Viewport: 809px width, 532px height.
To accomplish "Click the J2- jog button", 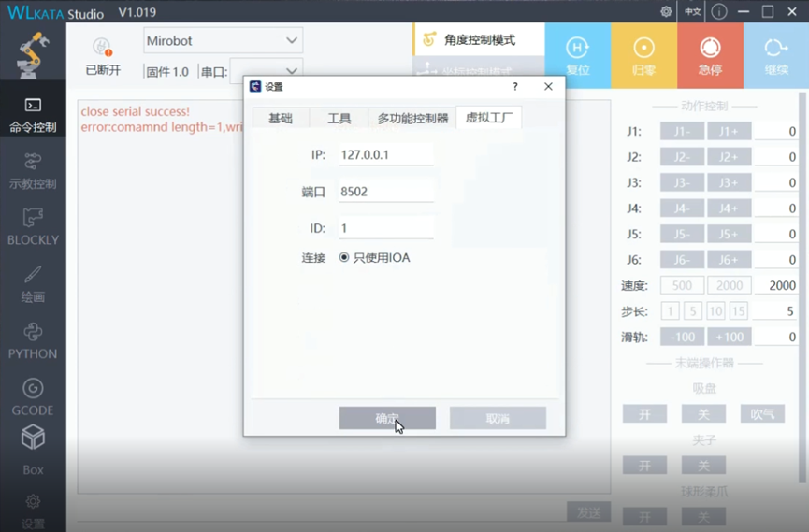I will click(x=682, y=157).
